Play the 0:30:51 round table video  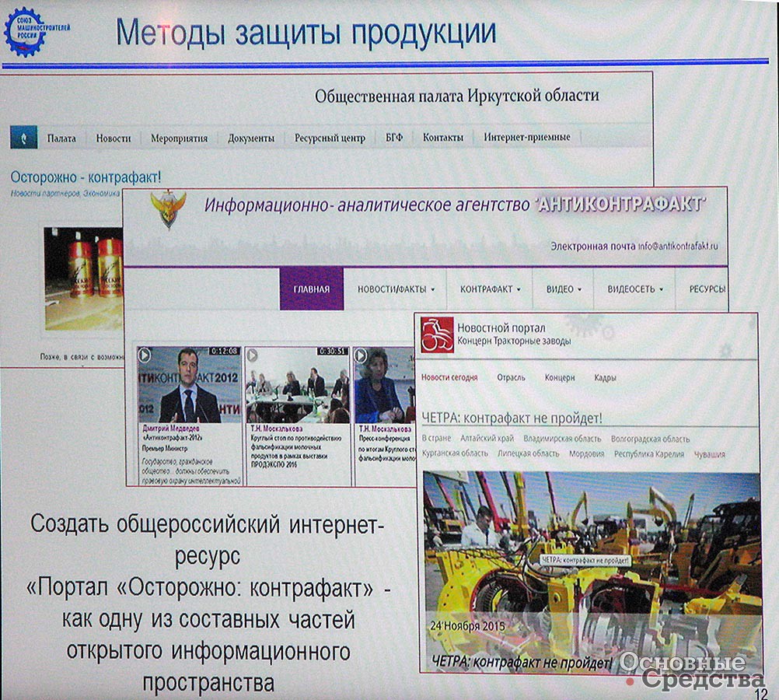click(253, 355)
